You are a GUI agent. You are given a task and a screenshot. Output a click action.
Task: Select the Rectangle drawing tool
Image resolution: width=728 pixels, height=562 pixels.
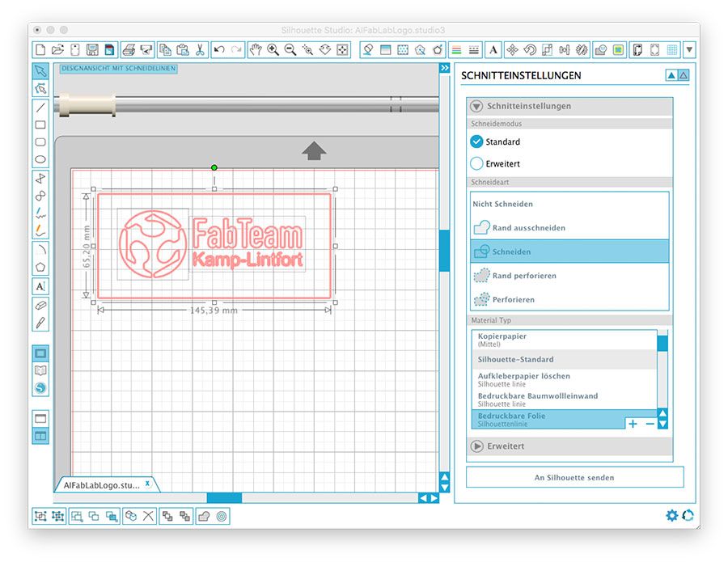[40, 125]
